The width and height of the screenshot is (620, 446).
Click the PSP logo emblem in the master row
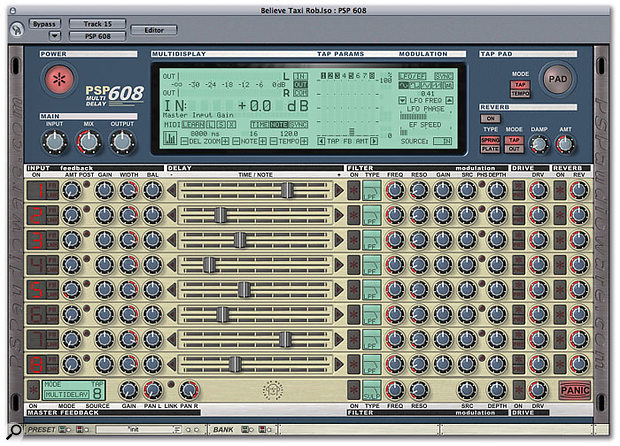273,390
